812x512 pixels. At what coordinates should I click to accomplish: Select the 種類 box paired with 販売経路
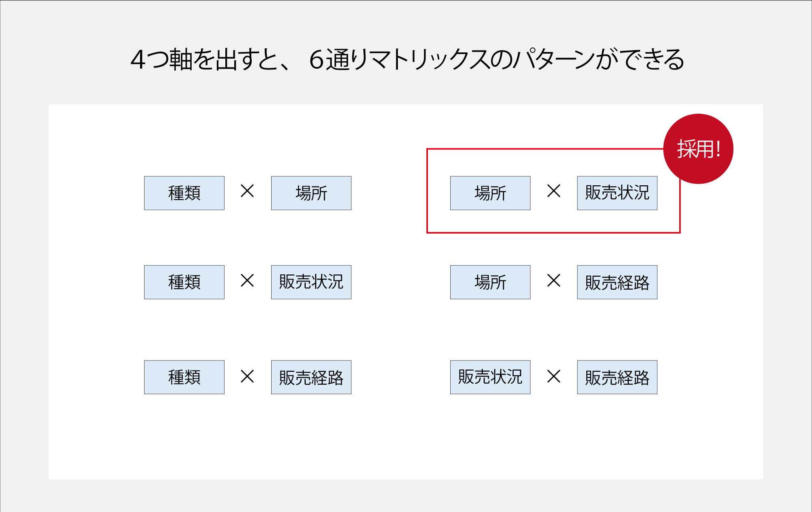tap(184, 377)
